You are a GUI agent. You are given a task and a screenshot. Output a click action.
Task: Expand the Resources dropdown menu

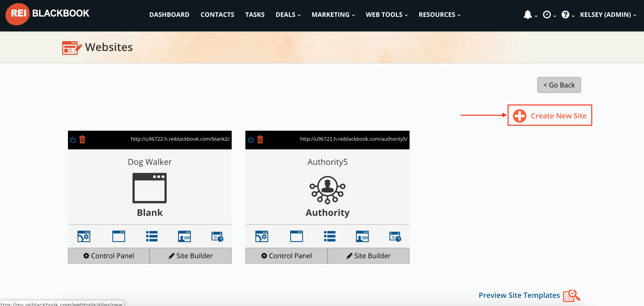pyautogui.click(x=439, y=15)
